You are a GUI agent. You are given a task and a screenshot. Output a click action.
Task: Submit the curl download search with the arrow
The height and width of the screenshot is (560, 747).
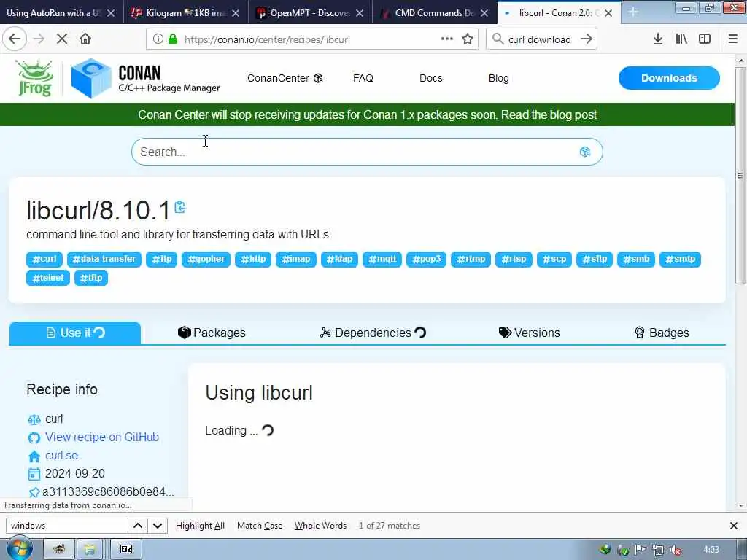point(587,39)
